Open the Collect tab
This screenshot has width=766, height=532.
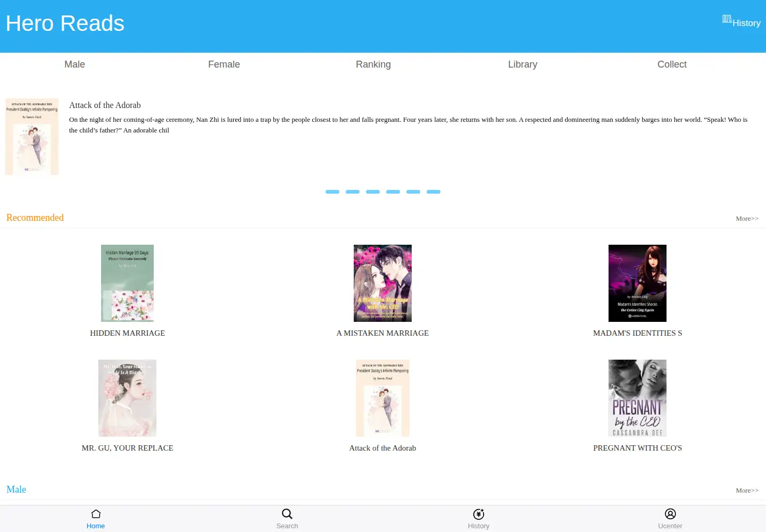tap(672, 64)
